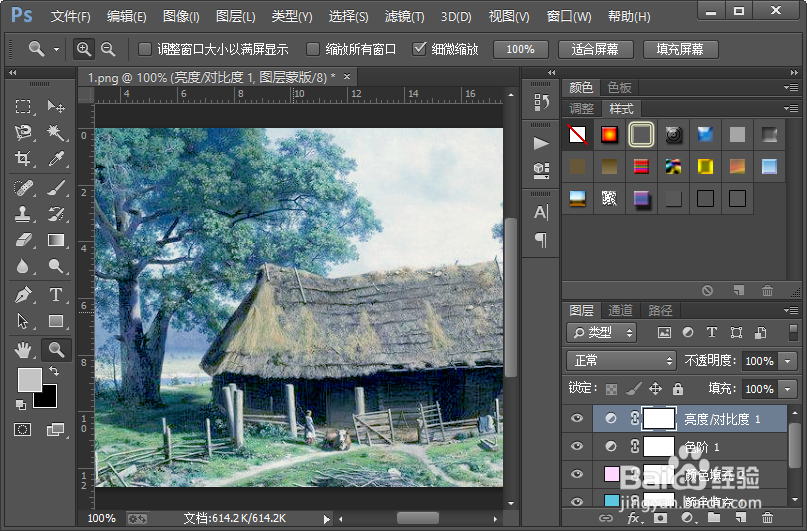This screenshot has height=531, width=807.
Task: Open the 填充 dropdown arrow
Action: pos(787,389)
